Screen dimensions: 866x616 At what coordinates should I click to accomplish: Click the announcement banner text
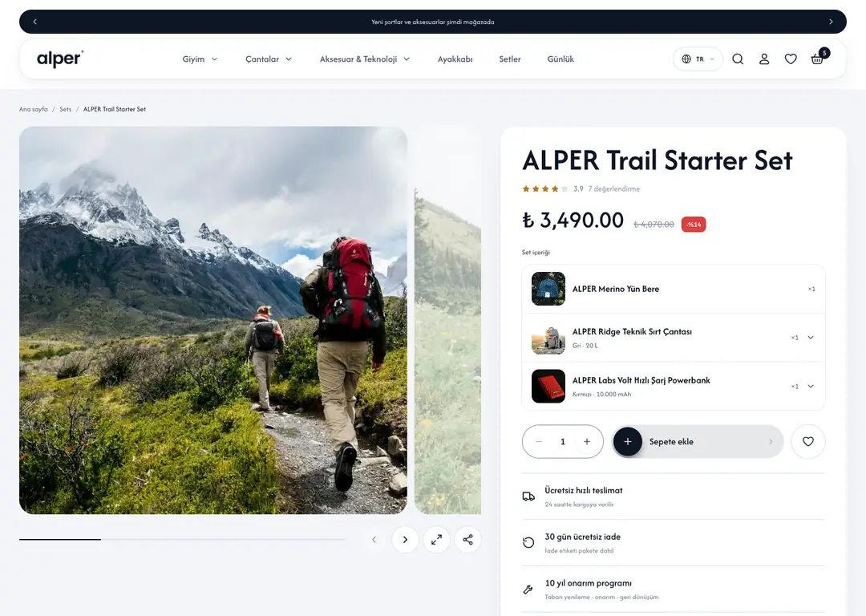pyautogui.click(x=432, y=22)
